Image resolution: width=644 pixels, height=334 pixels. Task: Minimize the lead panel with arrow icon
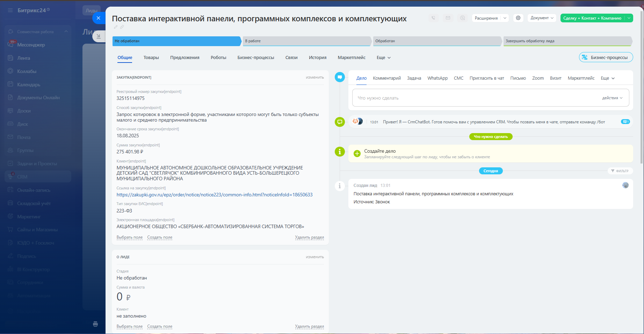click(x=99, y=36)
